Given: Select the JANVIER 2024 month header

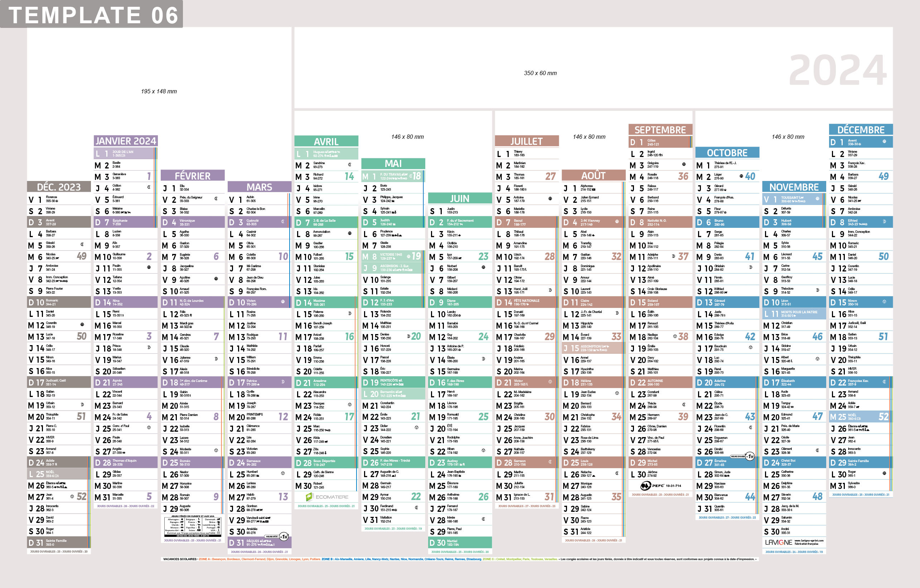Looking at the screenshot, I should click(126, 141).
